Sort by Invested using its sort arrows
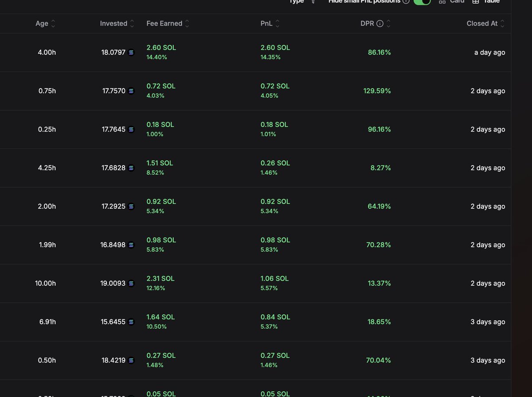The width and height of the screenshot is (532, 397). click(132, 24)
